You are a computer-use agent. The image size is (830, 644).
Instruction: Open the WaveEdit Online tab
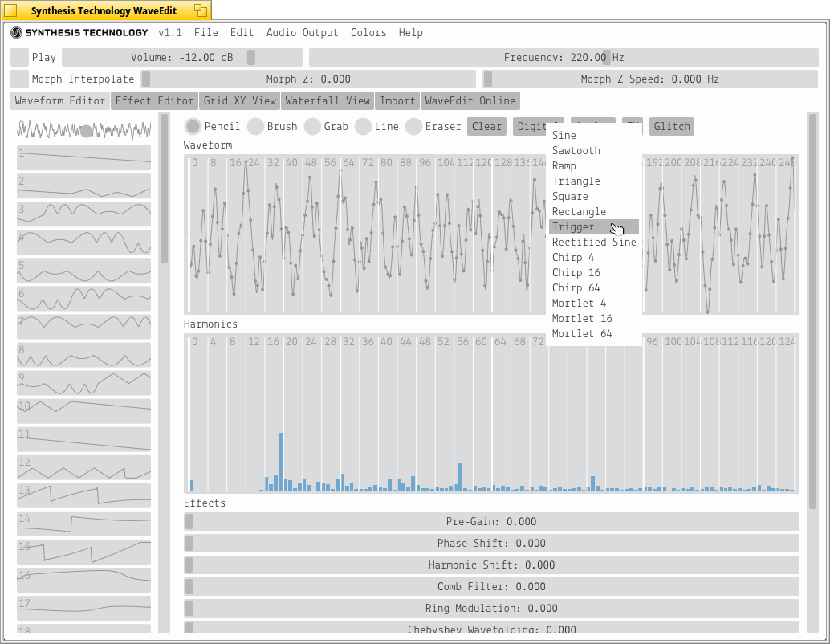tap(470, 100)
